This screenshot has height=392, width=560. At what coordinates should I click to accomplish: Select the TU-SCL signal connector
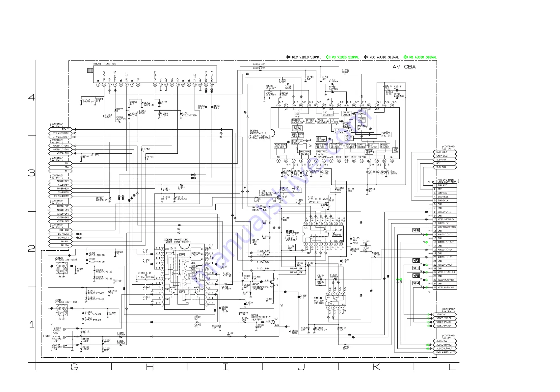point(60,242)
